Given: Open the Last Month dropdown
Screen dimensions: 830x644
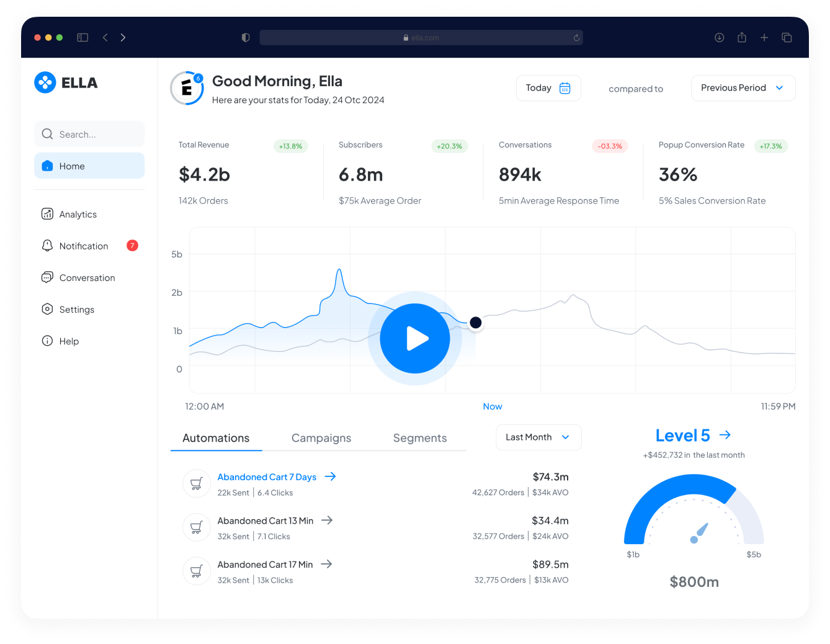Looking at the screenshot, I should 538,437.
